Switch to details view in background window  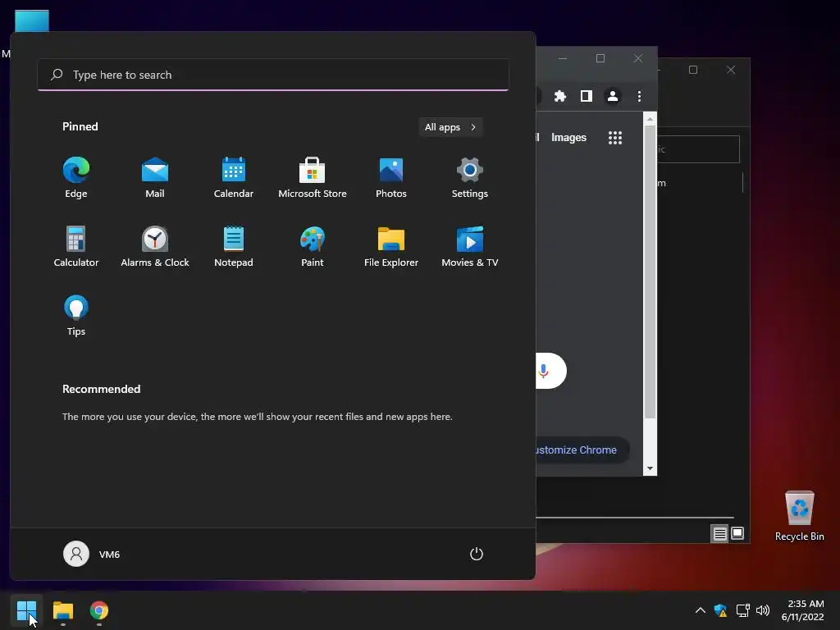[x=719, y=533]
